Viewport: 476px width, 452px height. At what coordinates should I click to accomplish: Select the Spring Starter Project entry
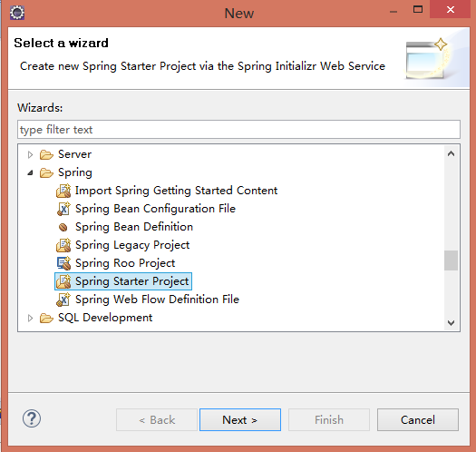[131, 281]
